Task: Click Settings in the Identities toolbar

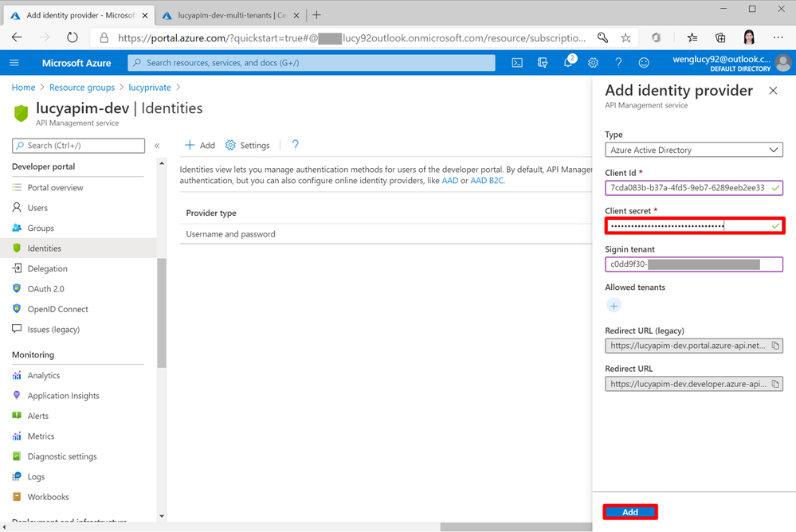Action: click(x=248, y=146)
